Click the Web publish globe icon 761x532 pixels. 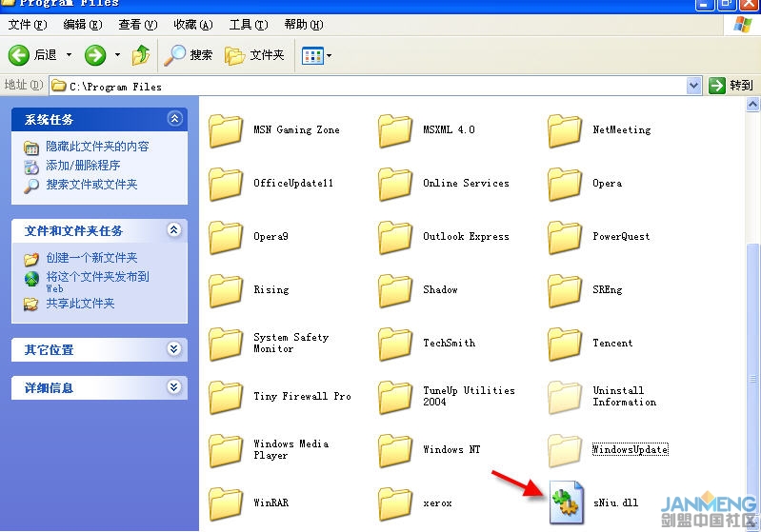coord(31,279)
